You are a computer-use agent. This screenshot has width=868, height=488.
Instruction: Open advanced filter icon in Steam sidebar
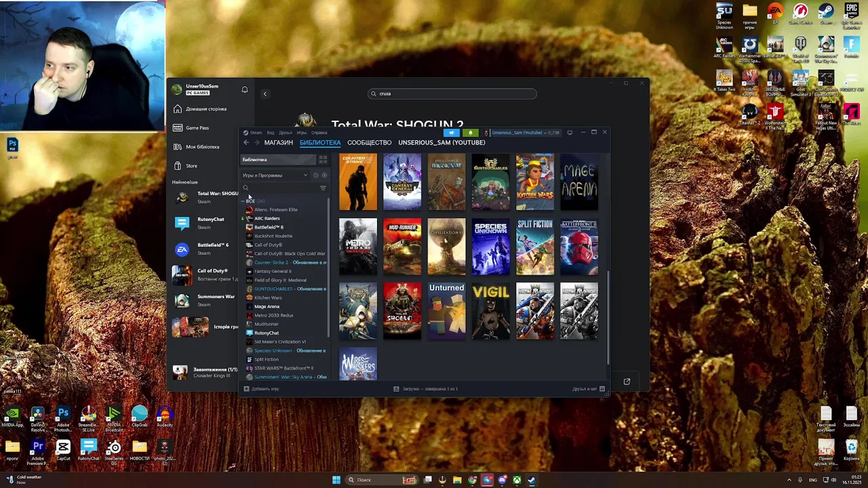(323, 188)
